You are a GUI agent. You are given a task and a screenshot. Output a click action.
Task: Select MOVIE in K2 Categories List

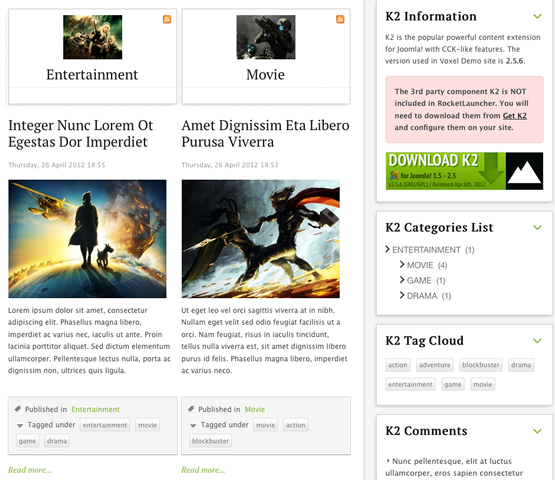(x=420, y=265)
